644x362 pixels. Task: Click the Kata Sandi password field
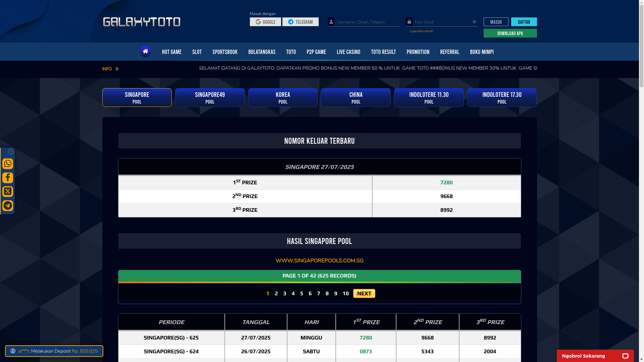tap(442, 22)
